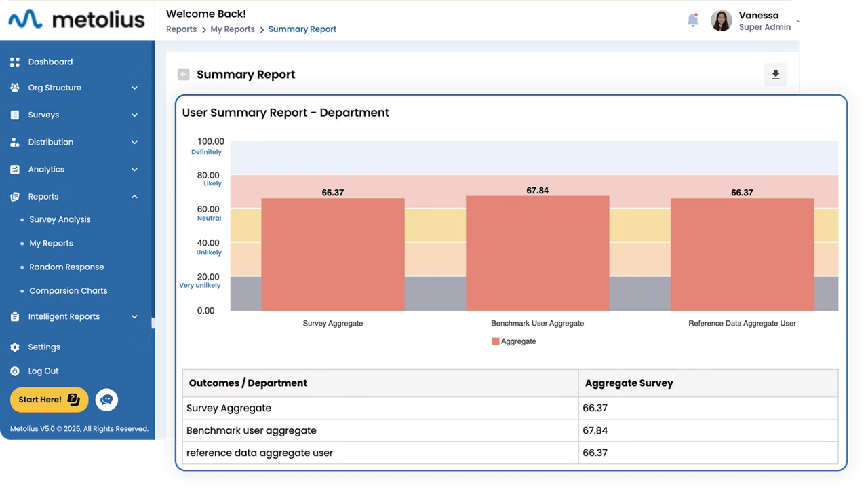Click the Aggregate legend color swatch
This screenshot has height=492, width=868.
(496, 341)
